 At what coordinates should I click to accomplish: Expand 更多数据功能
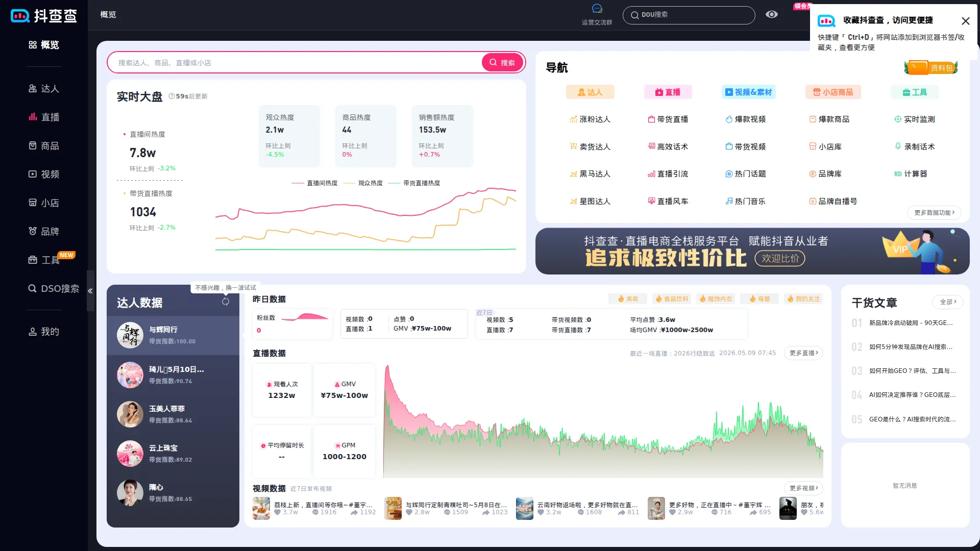tap(934, 213)
